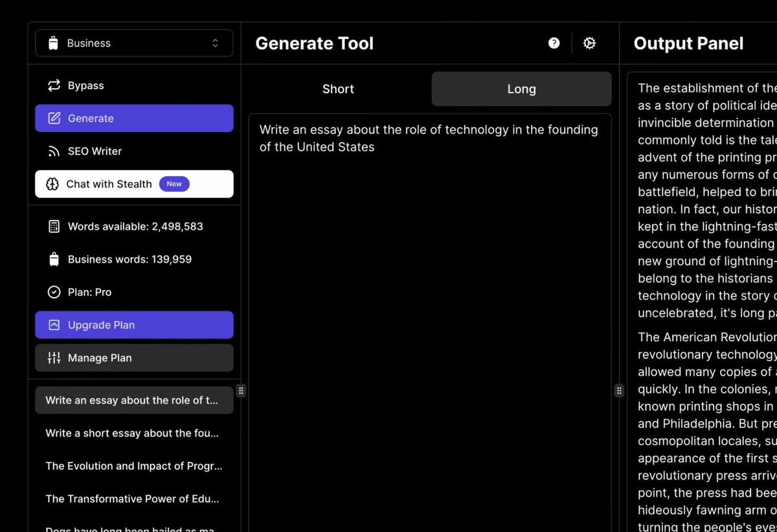777x532 pixels.
Task: Open settings with the gear icon
Action: 589,43
